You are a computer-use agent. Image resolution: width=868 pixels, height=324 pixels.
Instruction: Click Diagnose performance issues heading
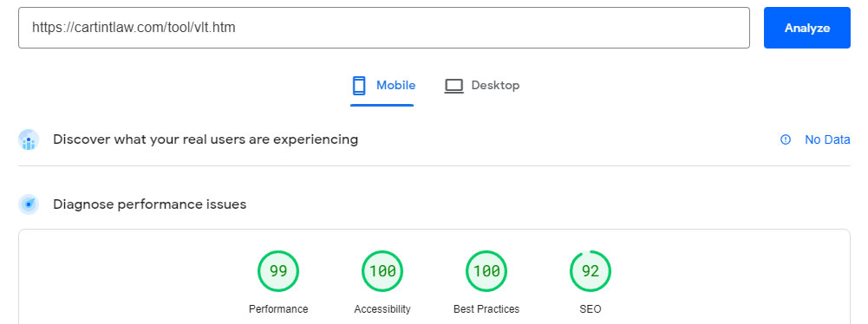pos(149,204)
